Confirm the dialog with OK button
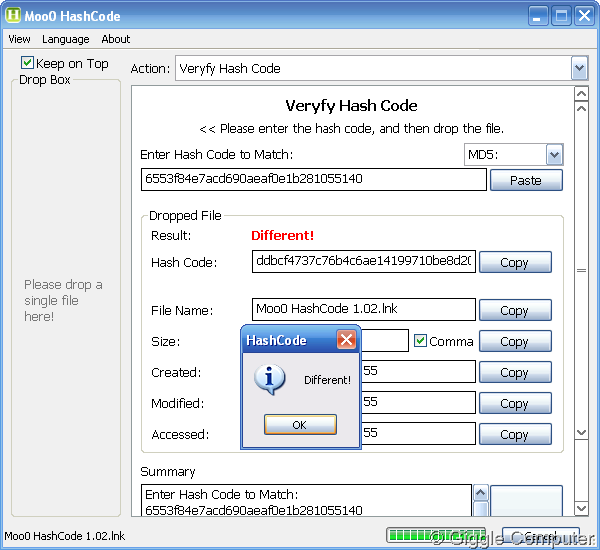This screenshot has height=550, width=600. coord(300,424)
